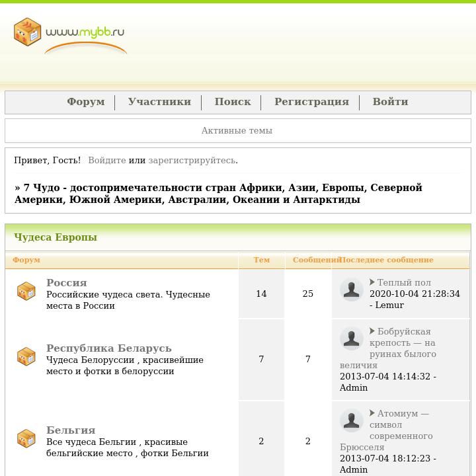Click the avatar beside Атомиум post
Image resolution: width=476 pixels, height=476 pixels.
pyautogui.click(x=352, y=420)
